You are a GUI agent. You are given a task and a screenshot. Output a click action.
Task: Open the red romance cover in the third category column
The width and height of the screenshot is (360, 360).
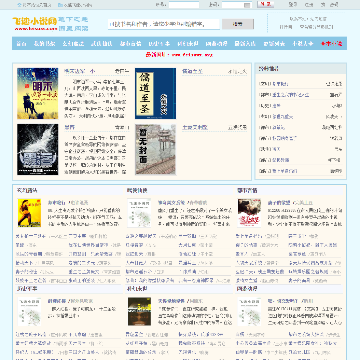249,213
